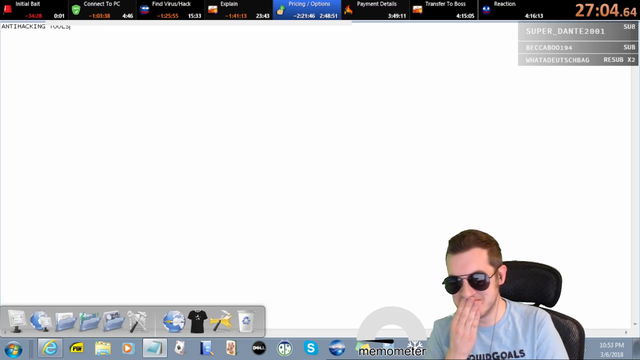Select the Find Virus/Hack split
The height and width of the screenshot is (360, 640).
170,10
